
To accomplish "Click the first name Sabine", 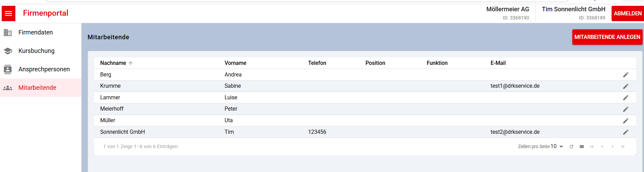I will tap(233, 86).
